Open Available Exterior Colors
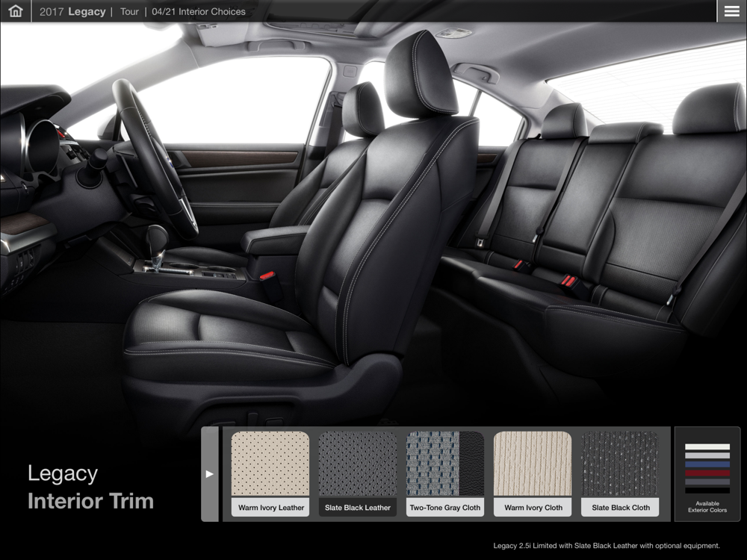Image resolution: width=747 pixels, height=560 pixels. [x=707, y=474]
